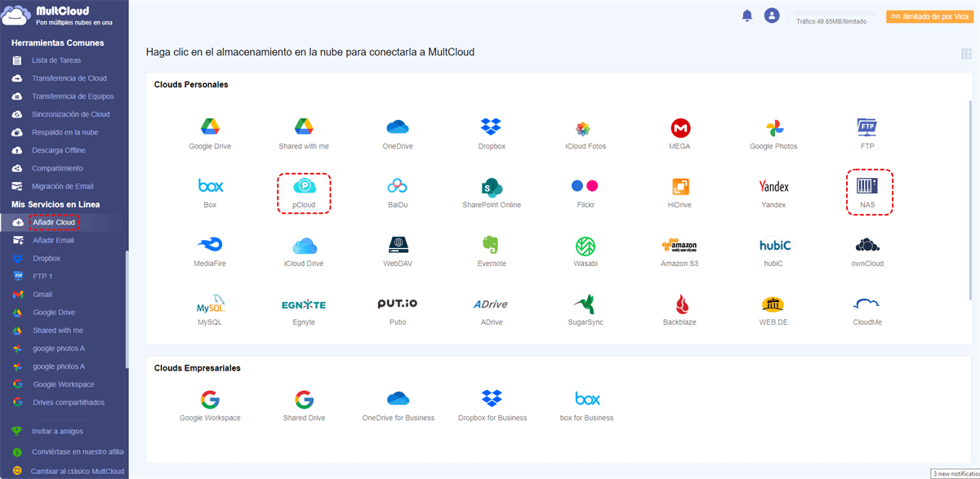Select the Amazon S3 icon
The height and width of the screenshot is (479, 980).
(x=679, y=246)
